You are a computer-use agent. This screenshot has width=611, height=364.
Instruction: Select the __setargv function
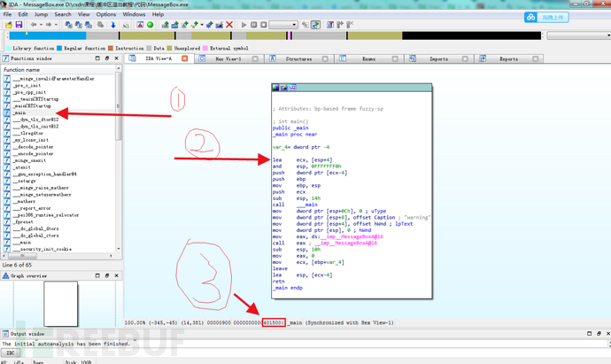25,181
